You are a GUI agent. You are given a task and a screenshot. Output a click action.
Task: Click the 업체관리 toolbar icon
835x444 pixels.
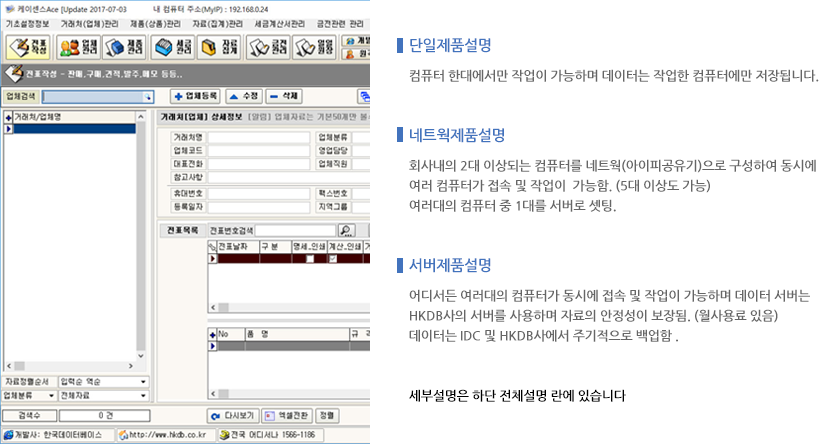(77, 47)
